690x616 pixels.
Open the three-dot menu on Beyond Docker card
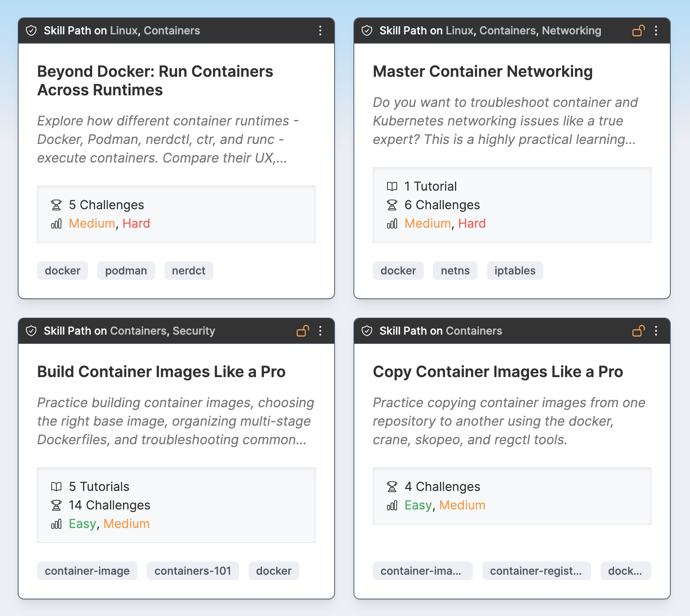[x=320, y=31]
